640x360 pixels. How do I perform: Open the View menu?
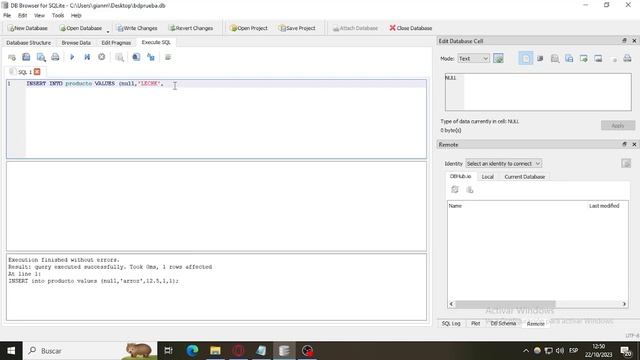tap(39, 16)
